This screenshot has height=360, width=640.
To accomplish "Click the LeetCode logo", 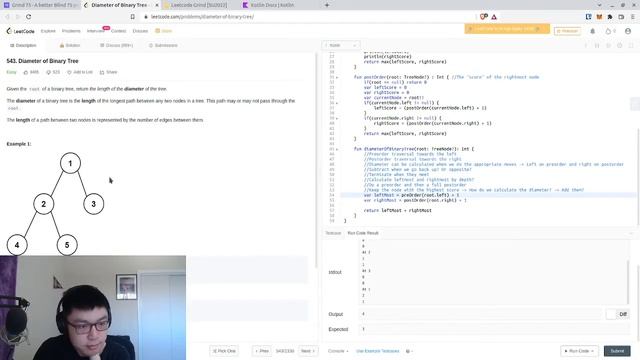I will [20, 31].
